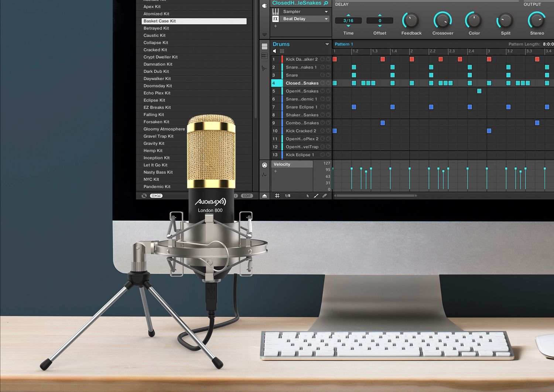The height and width of the screenshot is (392, 554).
Task: Add a new plug-in slot below Beat Delay
Action: 276,26
